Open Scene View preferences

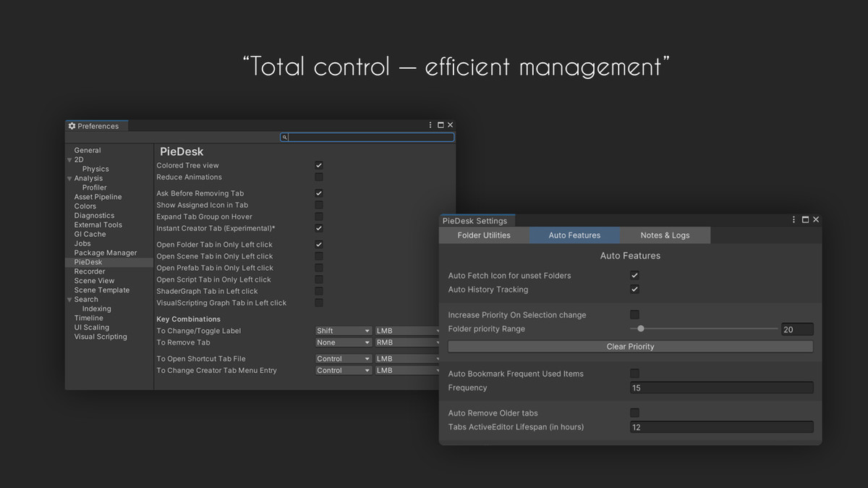tap(94, 281)
